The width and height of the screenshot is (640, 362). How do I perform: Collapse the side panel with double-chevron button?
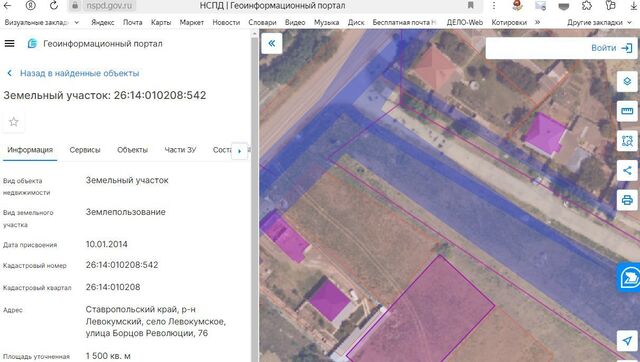click(x=271, y=43)
